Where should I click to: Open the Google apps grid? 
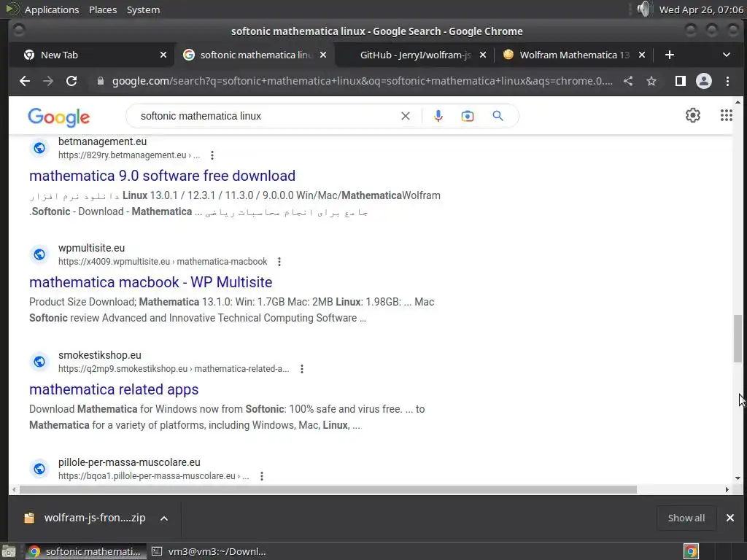pos(726,115)
